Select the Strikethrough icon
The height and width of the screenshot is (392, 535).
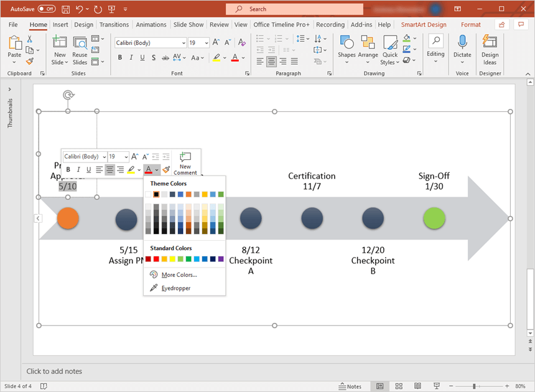165,57
